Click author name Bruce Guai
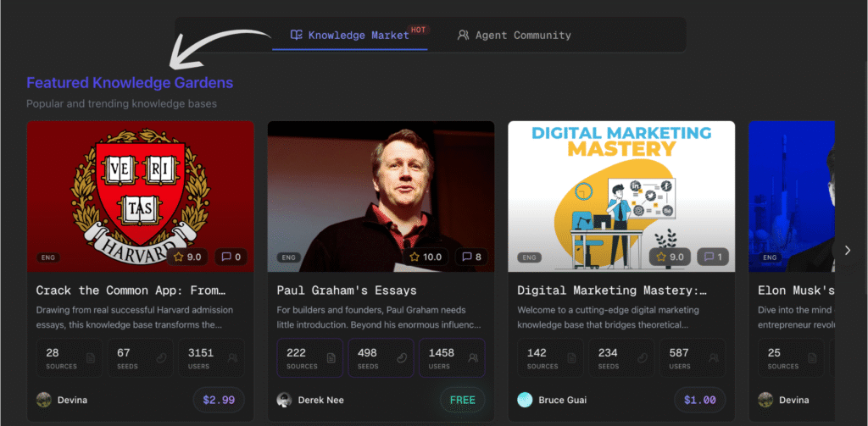Screen dimensions: 868x426 563,400
